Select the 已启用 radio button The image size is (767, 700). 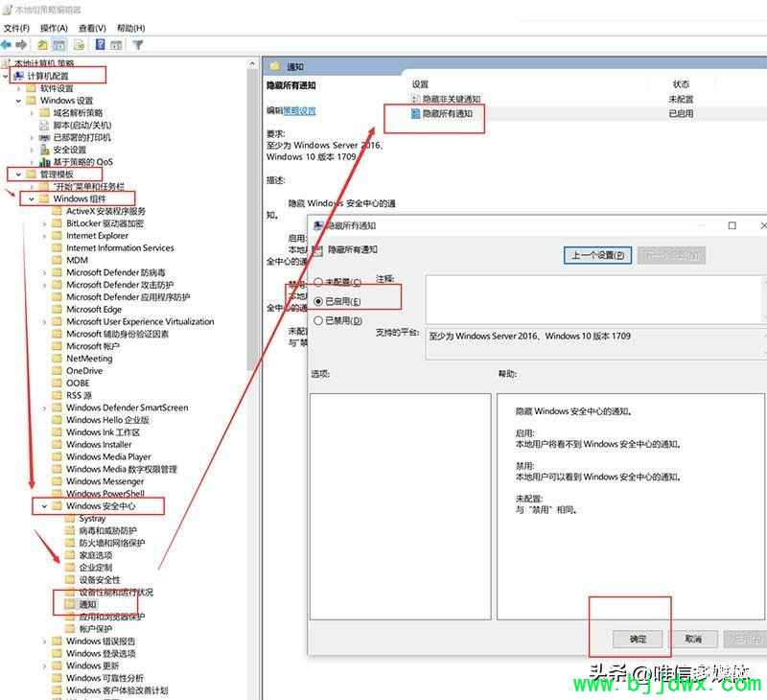coord(318,301)
